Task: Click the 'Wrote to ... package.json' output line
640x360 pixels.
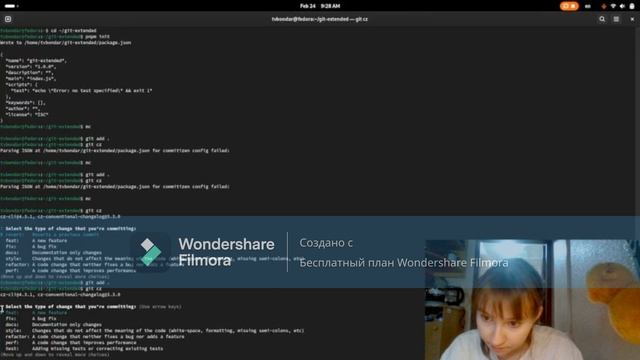Action: click(x=65, y=42)
